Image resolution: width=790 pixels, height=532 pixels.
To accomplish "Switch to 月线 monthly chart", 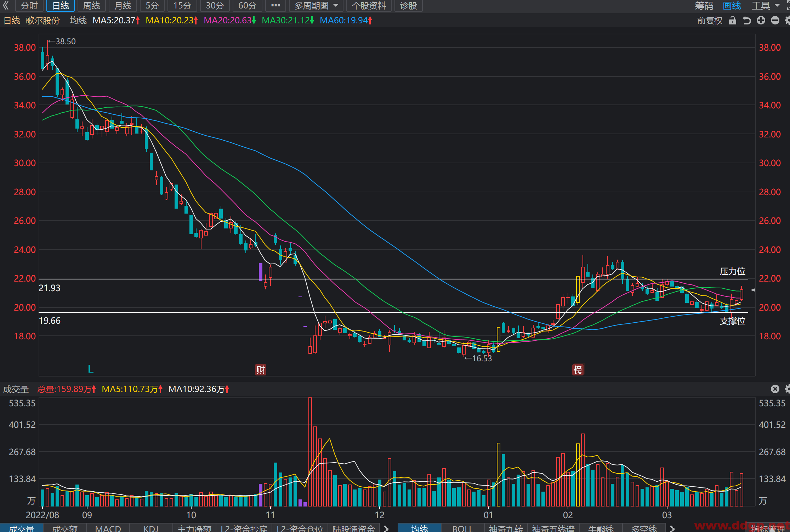I will pyautogui.click(x=123, y=6).
